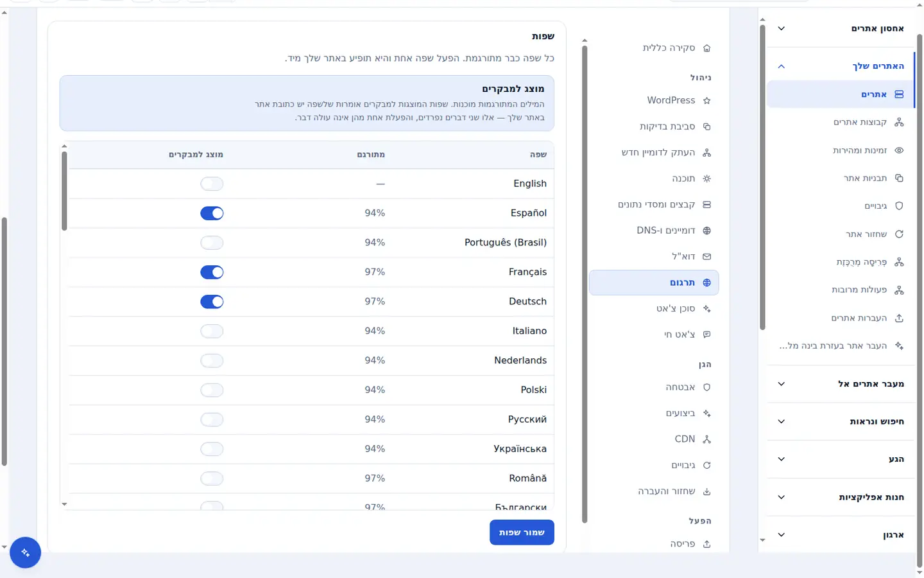The width and height of the screenshot is (924, 578).
Task: Enable the Italiano visitor toggle
Action: coord(212,331)
